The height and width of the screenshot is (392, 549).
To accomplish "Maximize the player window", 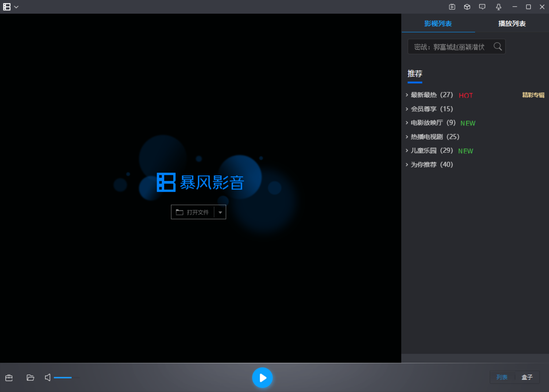I will [x=528, y=7].
